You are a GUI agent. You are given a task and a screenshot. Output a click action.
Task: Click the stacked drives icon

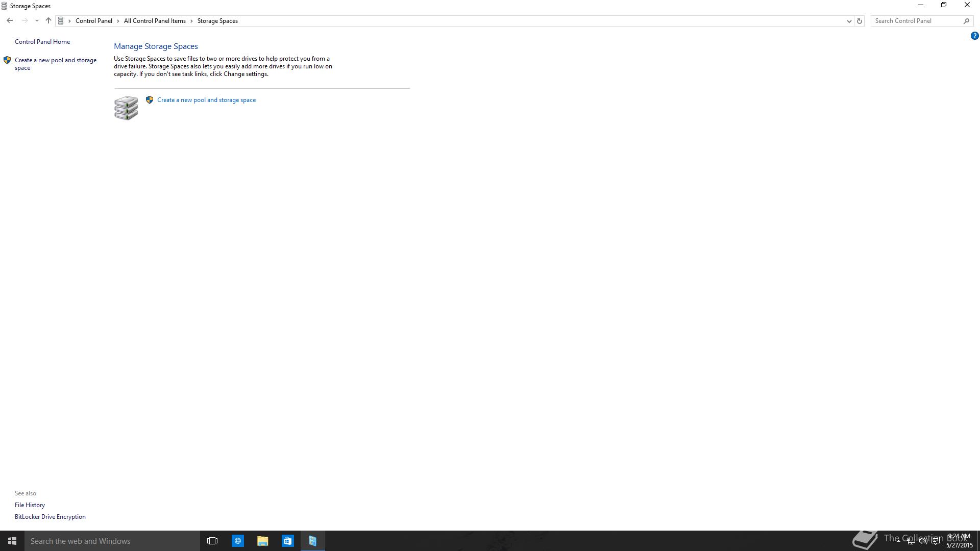coord(126,108)
